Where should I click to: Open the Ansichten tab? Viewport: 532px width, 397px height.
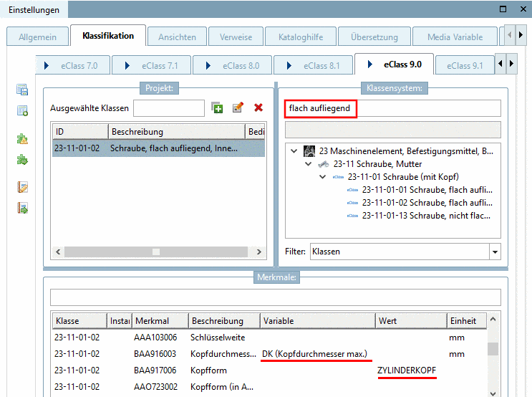point(177,37)
